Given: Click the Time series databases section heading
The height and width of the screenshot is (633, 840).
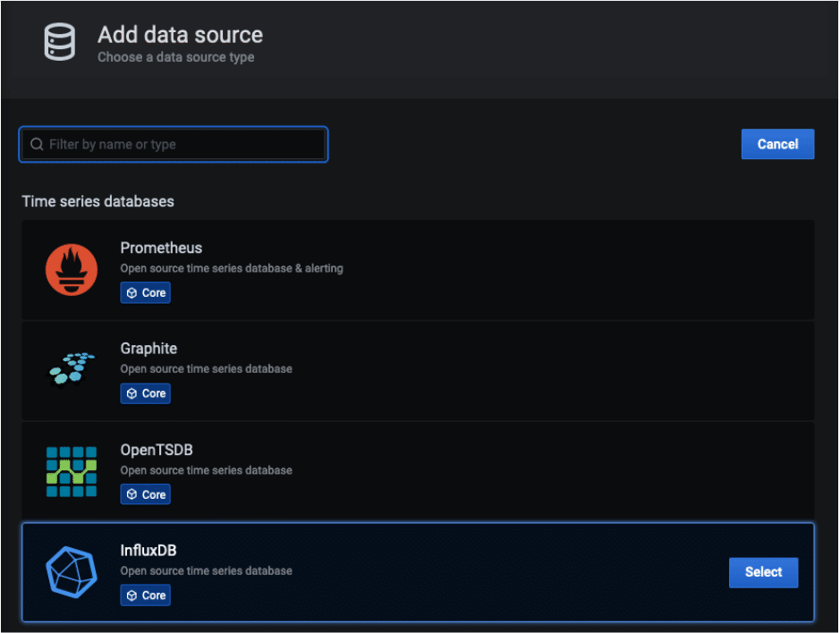Looking at the screenshot, I should point(98,201).
